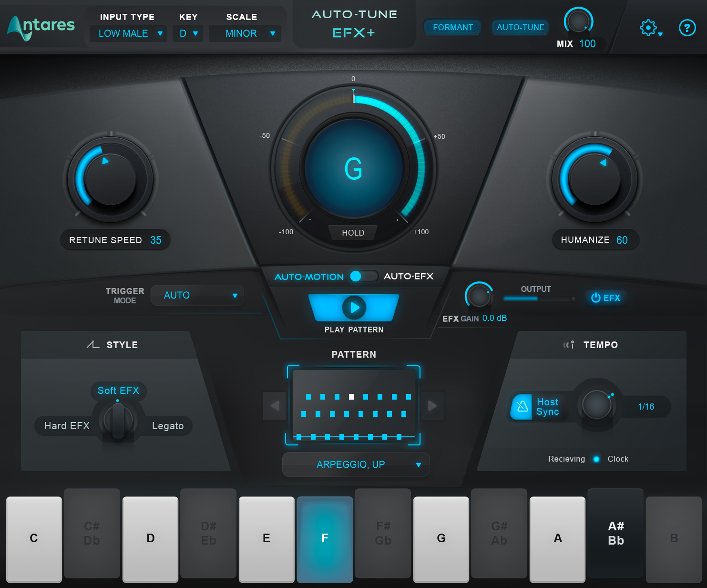The image size is (707, 588).
Task: Select the Soft EFX style
Action: coord(118,391)
